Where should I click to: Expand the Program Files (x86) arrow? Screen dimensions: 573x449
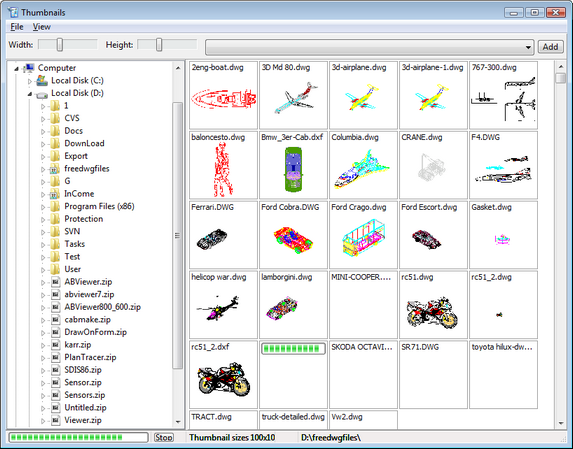[x=43, y=207]
